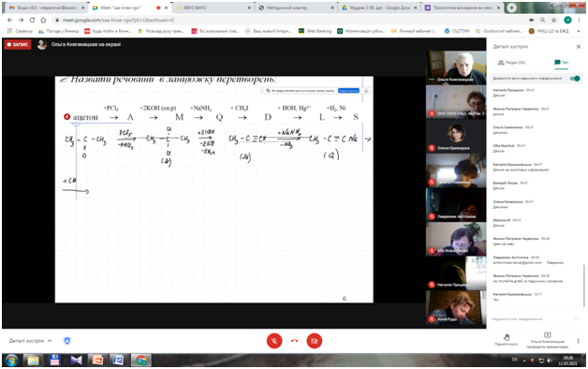This screenshot has width=588, height=369.
Task: Go back with the browser back arrow
Action: [9, 20]
